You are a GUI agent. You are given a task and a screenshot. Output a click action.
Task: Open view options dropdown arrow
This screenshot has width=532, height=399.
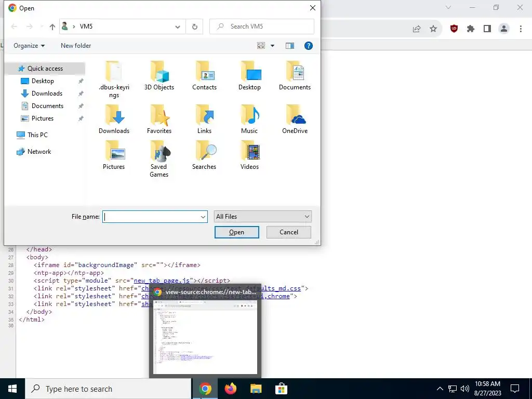click(x=272, y=46)
